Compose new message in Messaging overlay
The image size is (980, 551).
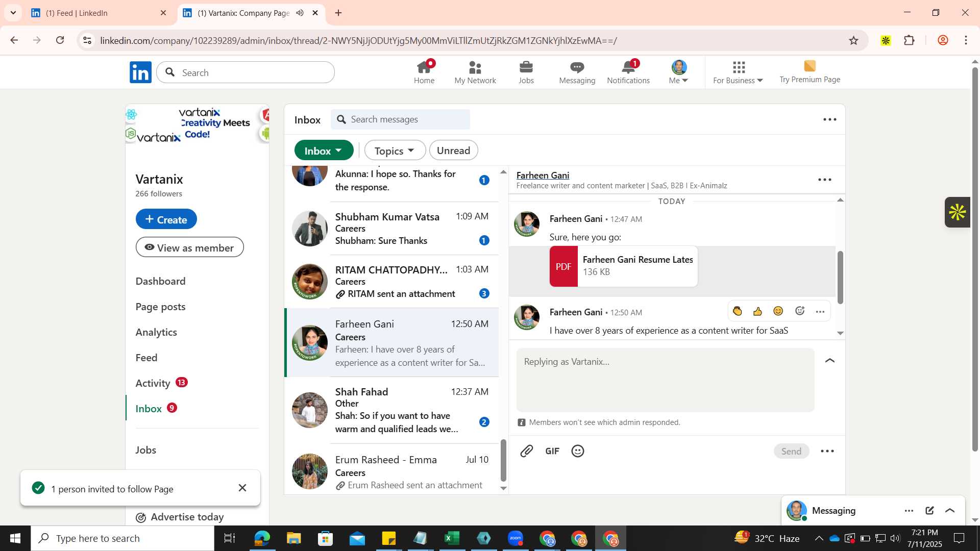click(929, 511)
